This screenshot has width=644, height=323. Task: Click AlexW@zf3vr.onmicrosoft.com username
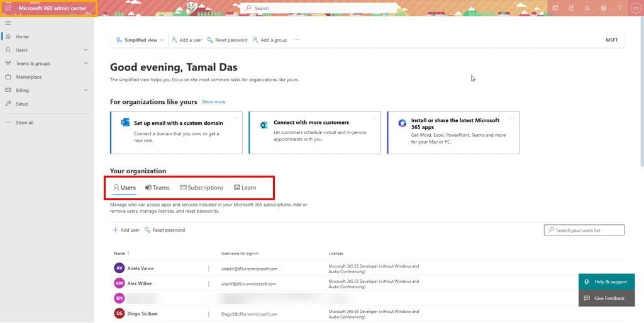click(248, 285)
